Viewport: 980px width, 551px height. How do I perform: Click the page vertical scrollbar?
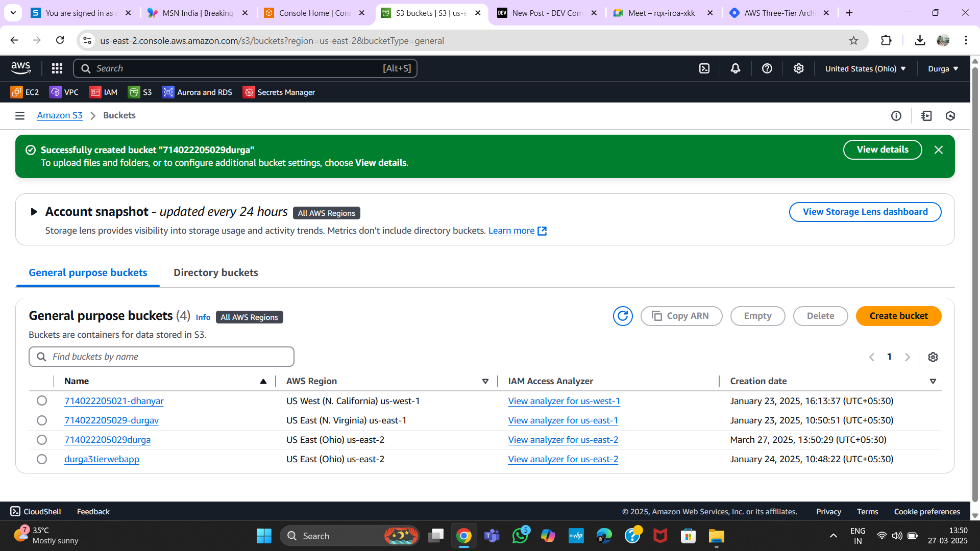pos(975,286)
